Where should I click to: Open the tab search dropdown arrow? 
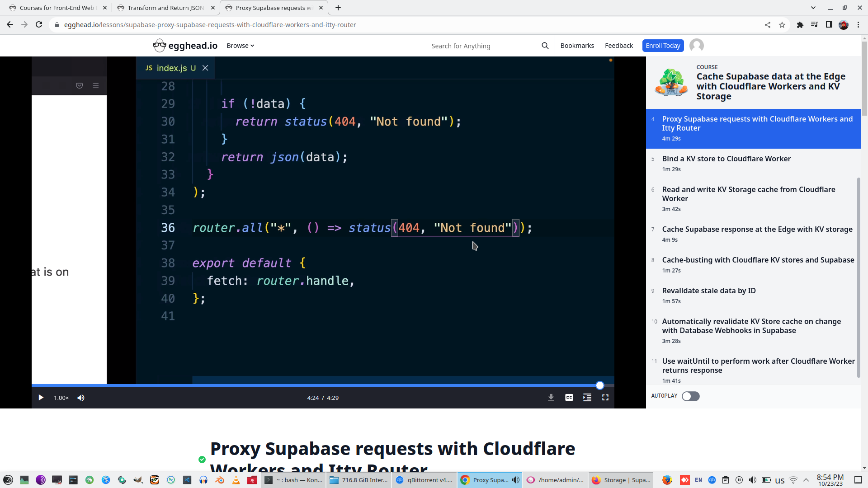pos(813,8)
